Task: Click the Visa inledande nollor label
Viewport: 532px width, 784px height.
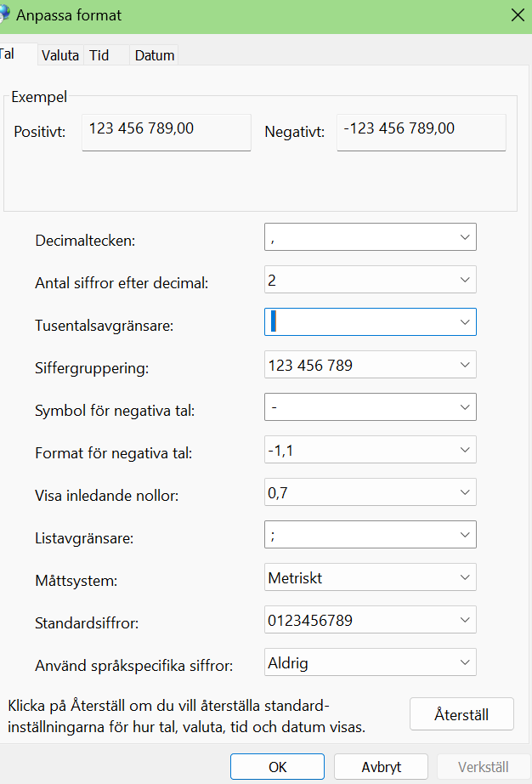Action: [x=106, y=496]
